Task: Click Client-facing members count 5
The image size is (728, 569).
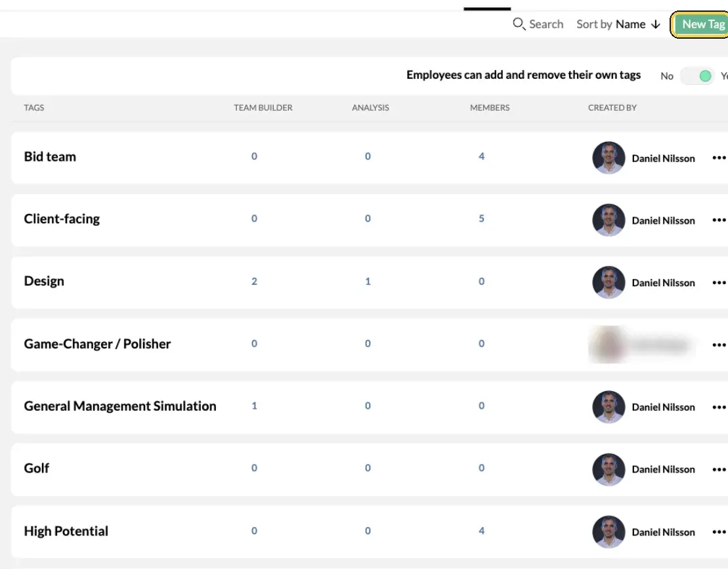Action: point(481,219)
